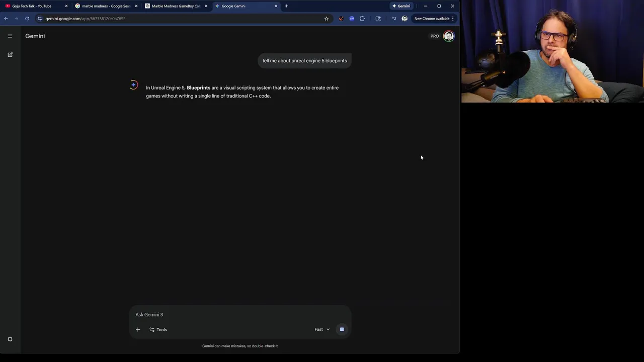Viewport: 644px width, 362px height.
Task: Open the Chrome Extensions puzzle menu
Action: 362,19
